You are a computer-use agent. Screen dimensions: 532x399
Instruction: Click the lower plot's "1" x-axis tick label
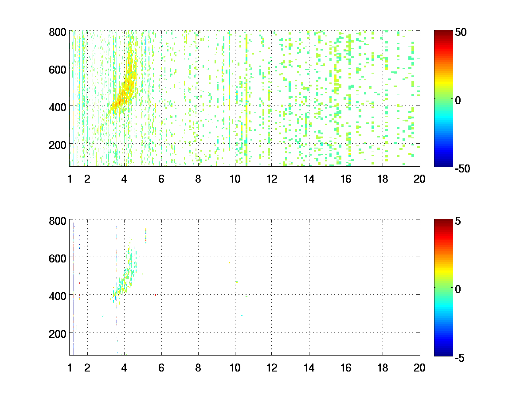point(69,368)
